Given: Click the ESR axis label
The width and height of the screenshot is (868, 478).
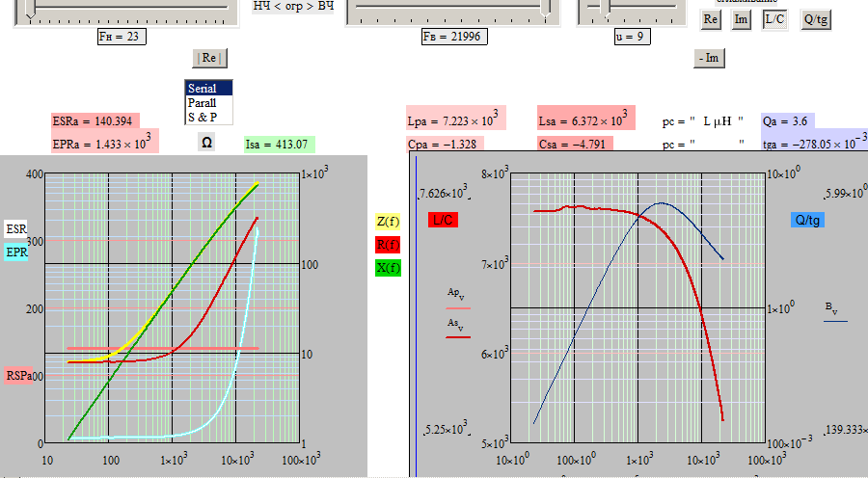Looking at the screenshot, I should point(16,228).
